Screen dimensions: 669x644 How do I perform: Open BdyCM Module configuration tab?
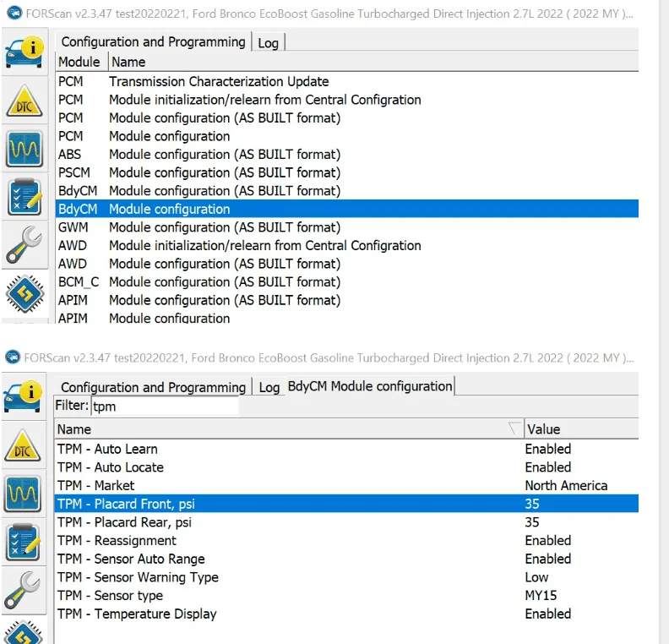[x=370, y=386]
